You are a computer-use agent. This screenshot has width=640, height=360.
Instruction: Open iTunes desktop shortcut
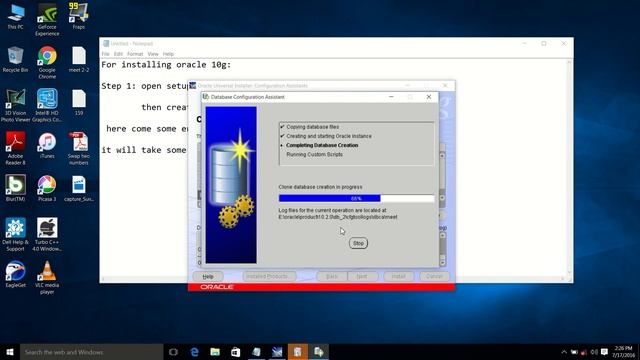(47, 146)
